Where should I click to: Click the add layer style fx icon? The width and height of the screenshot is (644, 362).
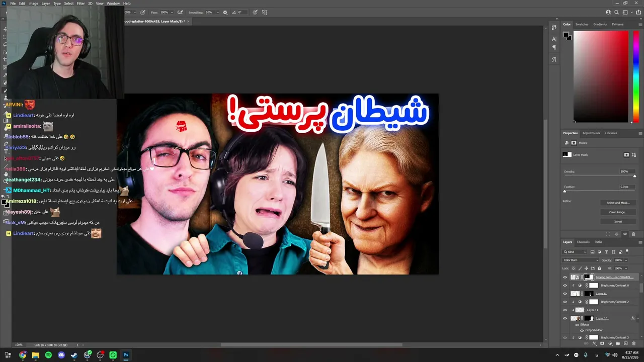pyautogui.click(x=594, y=343)
